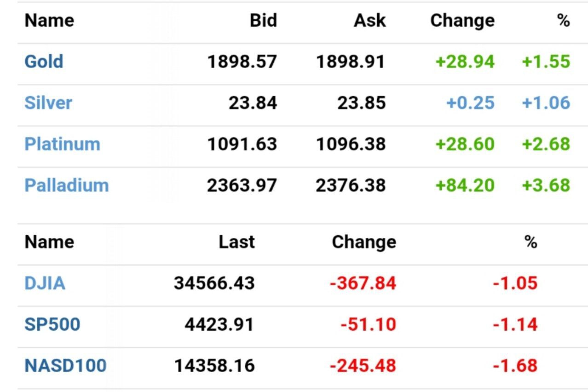Image resolution: width=588 pixels, height=392 pixels.
Task: Click the Ask column header
Action: [369, 21]
